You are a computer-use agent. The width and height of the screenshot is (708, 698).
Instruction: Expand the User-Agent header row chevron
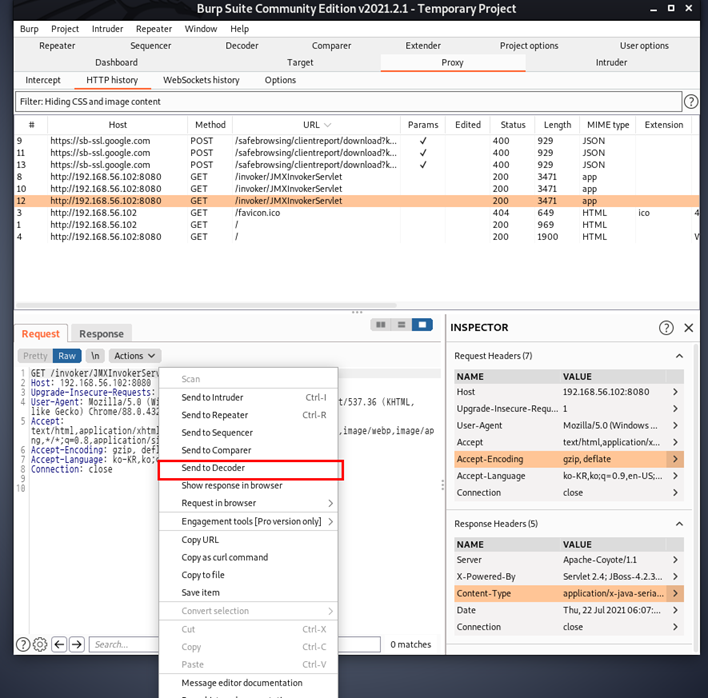click(675, 425)
